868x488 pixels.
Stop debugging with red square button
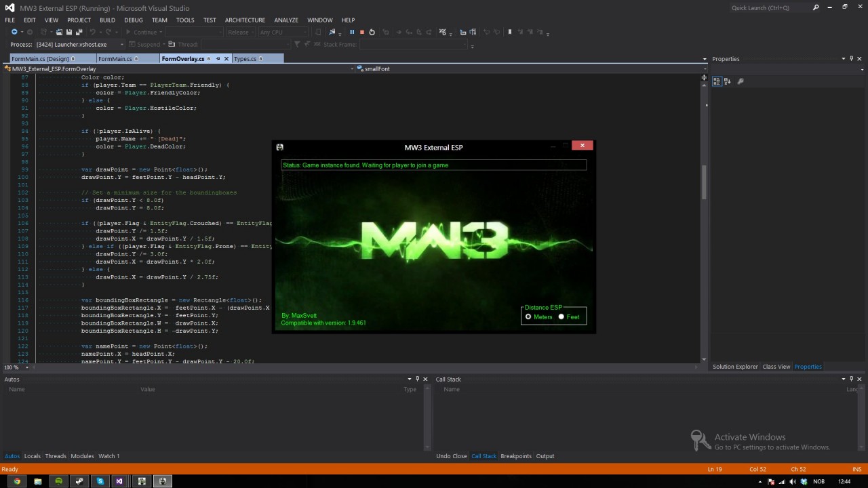pyautogui.click(x=362, y=32)
